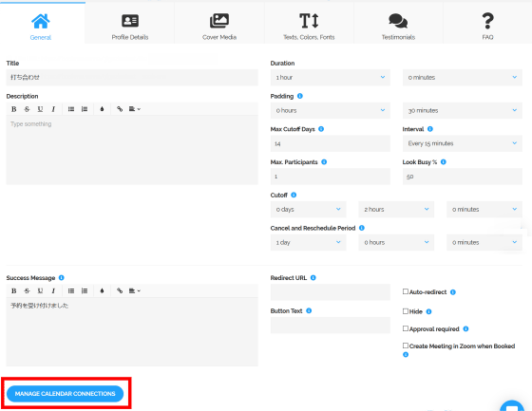The width and height of the screenshot is (532, 411).
Task: Show info tooltip for Hide option
Action: coord(428,311)
